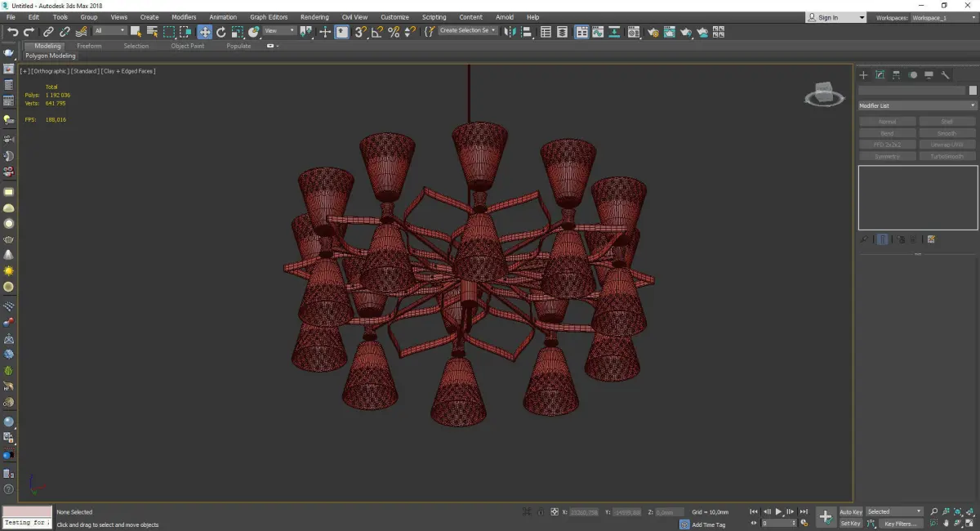The width and height of the screenshot is (980, 531).
Task: Toggle the Ribbon display button
Action: coord(581,32)
